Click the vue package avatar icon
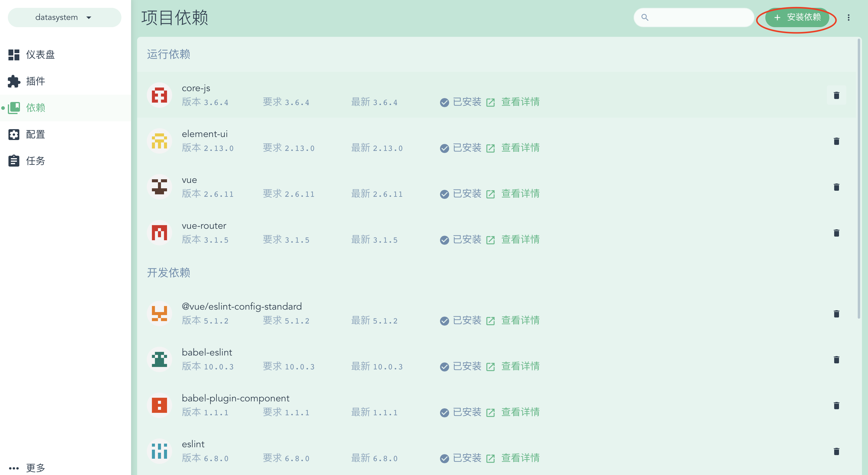This screenshot has width=868, height=475. [x=159, y=187]
